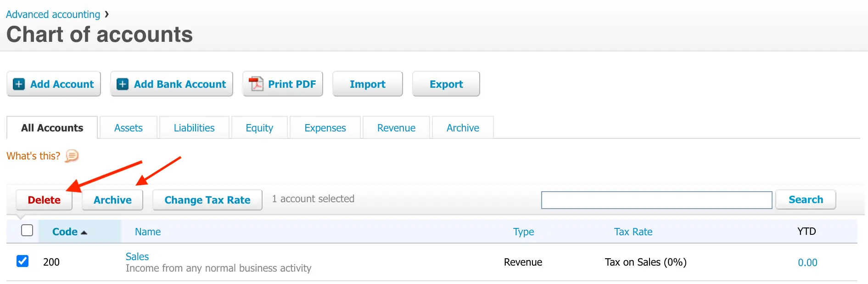This screenshot has height=284, width=868.
Task: Focus the account search input field
Action: 656,200
